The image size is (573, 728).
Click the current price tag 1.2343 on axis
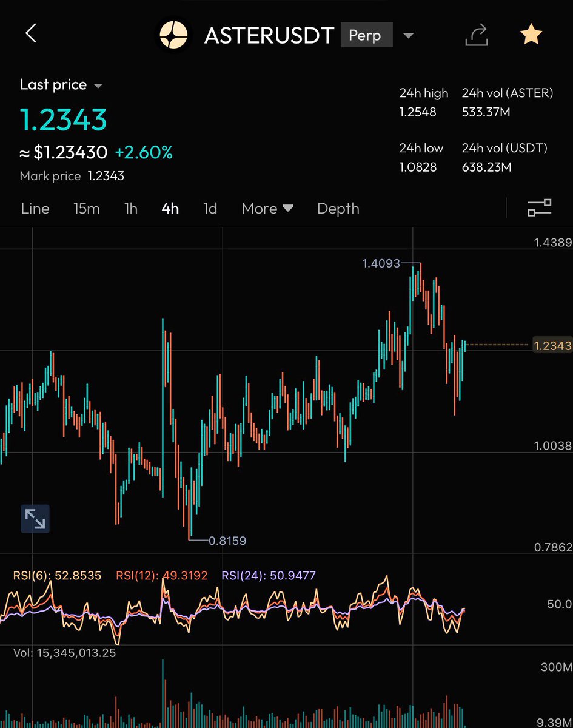552,345
